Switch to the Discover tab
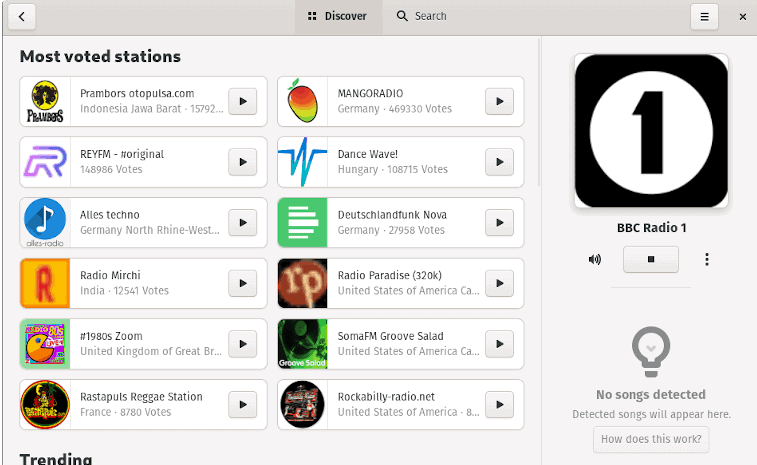 coord(338,16)
